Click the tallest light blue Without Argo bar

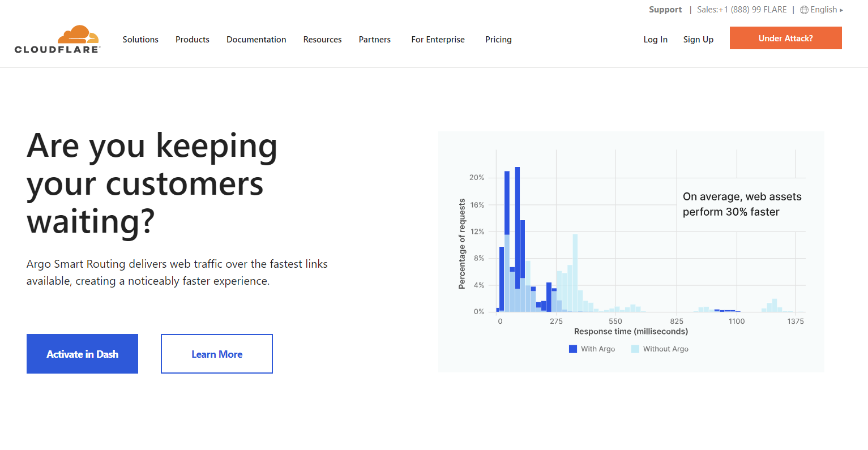point(575,273)
